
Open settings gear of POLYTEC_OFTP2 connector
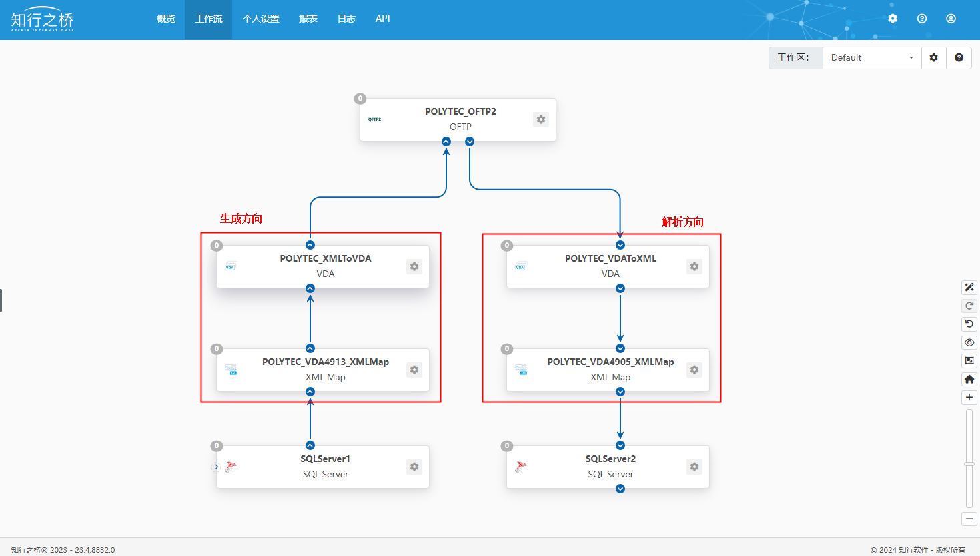pos(541,119)
